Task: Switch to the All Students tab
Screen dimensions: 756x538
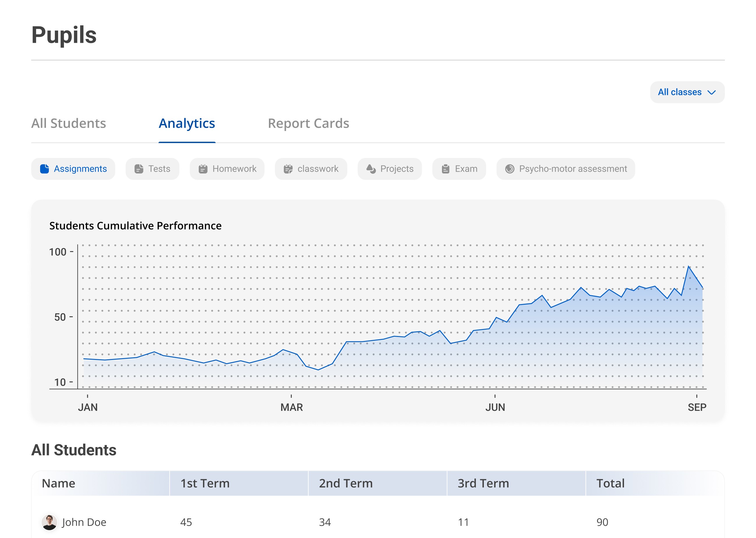Action: click(69, 123)
